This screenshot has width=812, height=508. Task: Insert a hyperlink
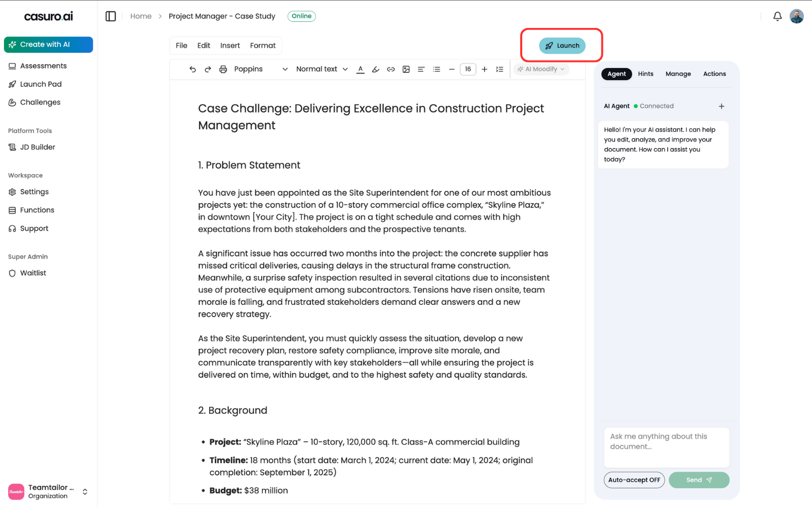[391, 69]
